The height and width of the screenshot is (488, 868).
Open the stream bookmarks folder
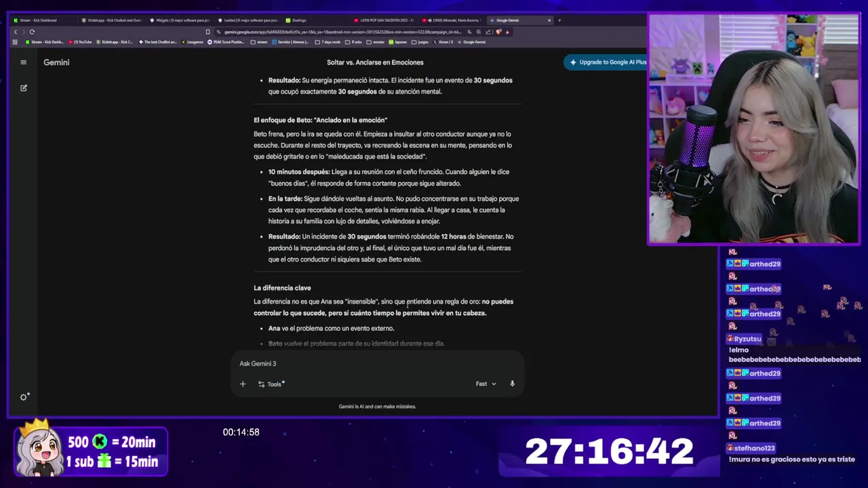tap(258, 42)
